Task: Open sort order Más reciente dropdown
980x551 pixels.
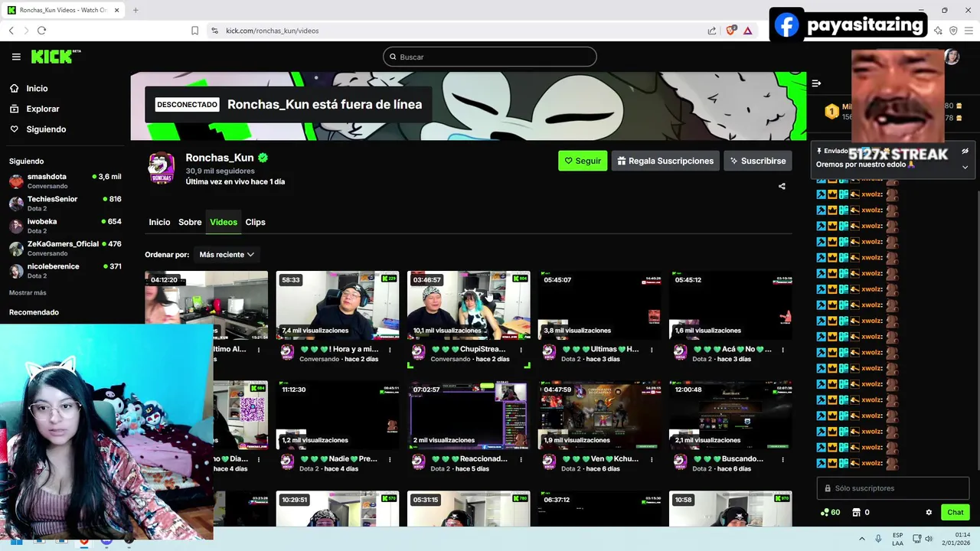Action: 227,255
